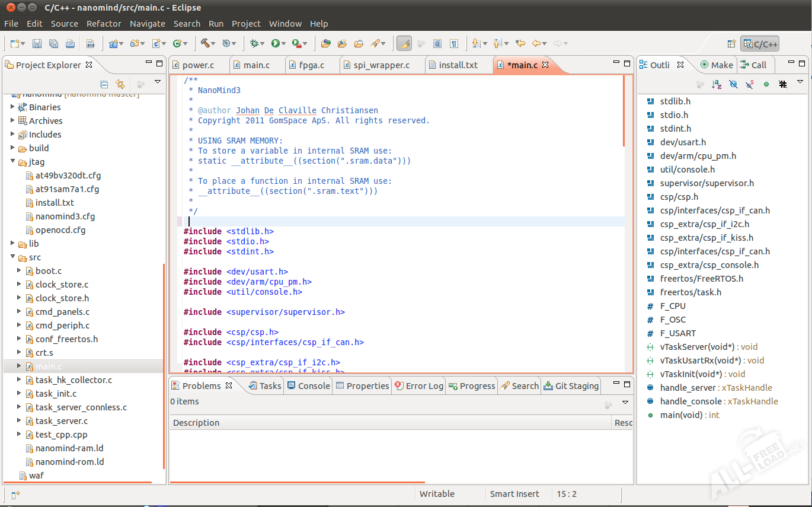The height and width of the screenshot is (507, 812).
Task: Open the Refactor menu
Action: 104,24
